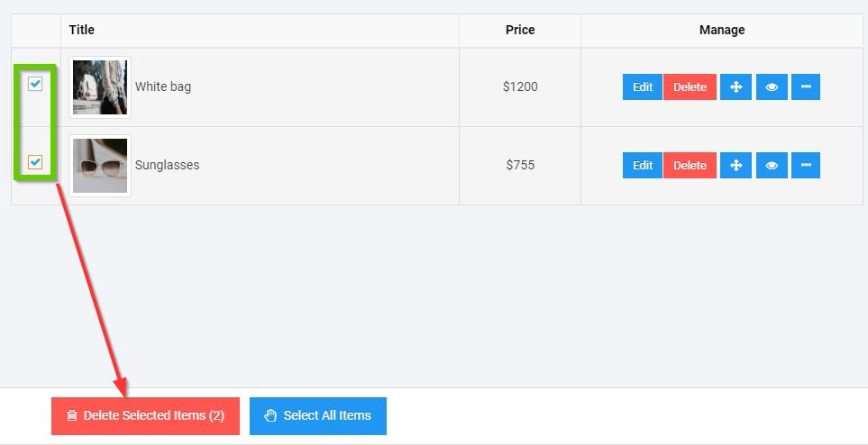This screenshot has width=868, height=445.
Task: Click move icon for Sunglasses
Action: (x=736, y=166)
